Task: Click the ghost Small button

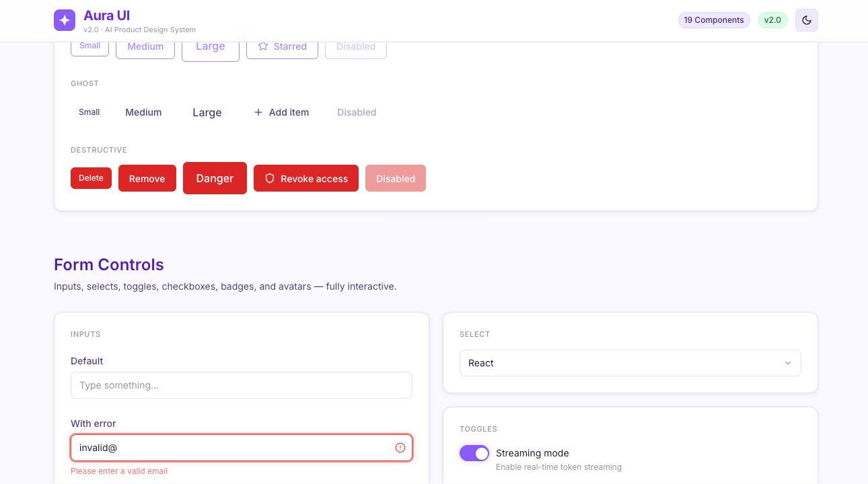Action: [89, 112]
